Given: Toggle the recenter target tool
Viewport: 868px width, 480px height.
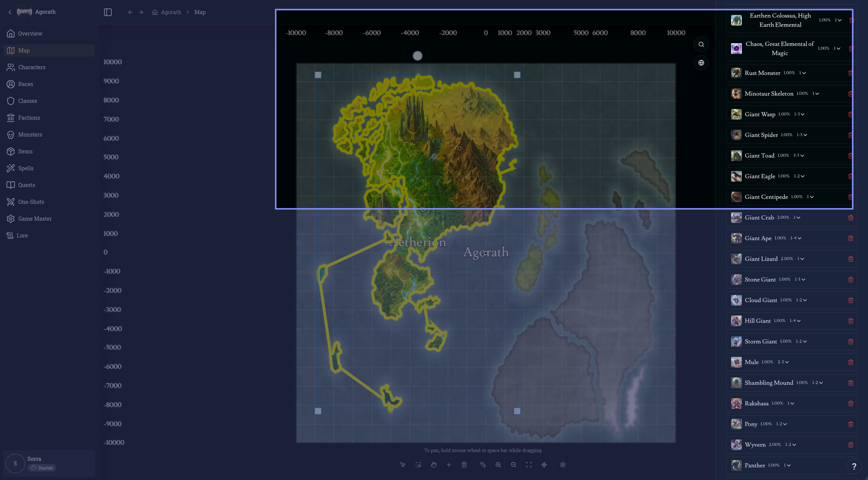Looking at the screenshot, I should (544, 465).
